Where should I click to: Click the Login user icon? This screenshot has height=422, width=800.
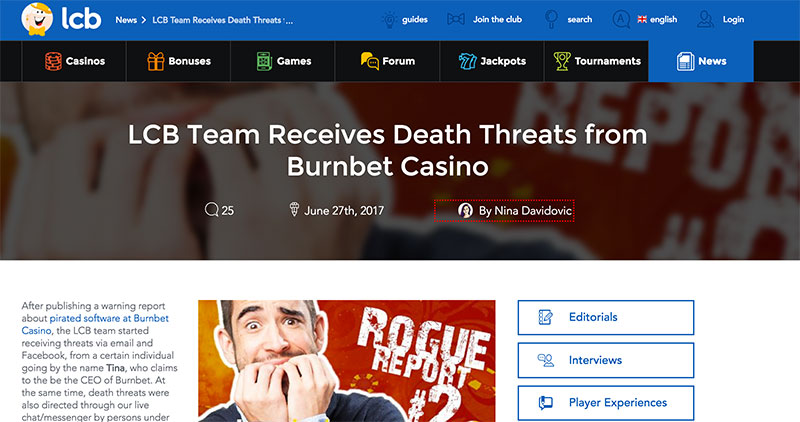(x=706, y=19)
